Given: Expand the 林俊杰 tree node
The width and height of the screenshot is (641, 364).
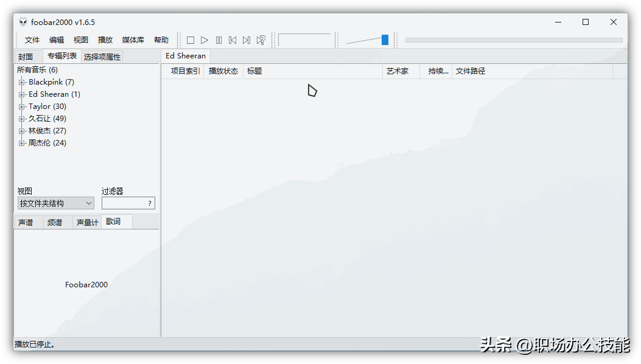Looking at the screenshot, I should click(22, 131).
